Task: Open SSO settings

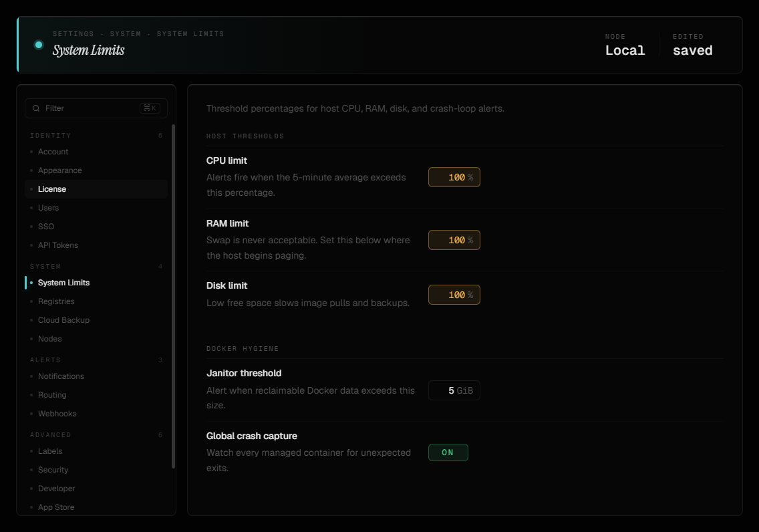Action: pos(96,227)
